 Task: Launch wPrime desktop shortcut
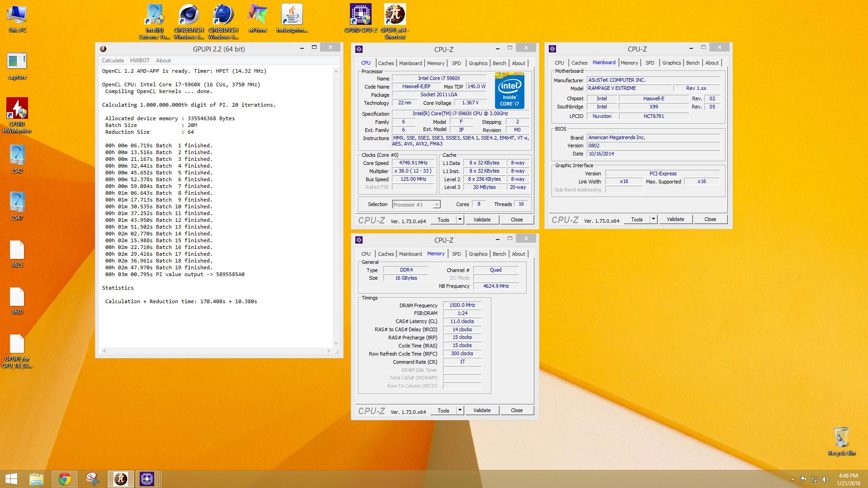[x=258, y=18]
